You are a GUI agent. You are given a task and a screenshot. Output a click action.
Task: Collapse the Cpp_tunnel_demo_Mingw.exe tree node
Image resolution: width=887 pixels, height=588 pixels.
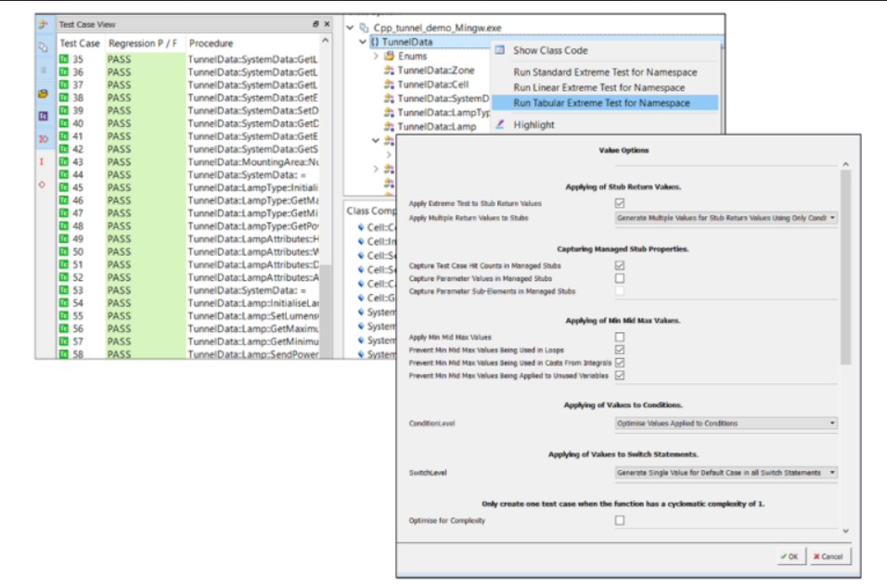[350, 27]
